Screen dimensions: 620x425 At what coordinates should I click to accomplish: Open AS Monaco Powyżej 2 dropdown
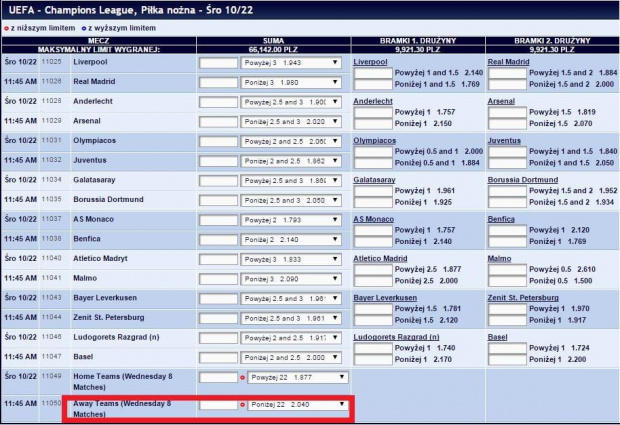[x=291, y=220]
